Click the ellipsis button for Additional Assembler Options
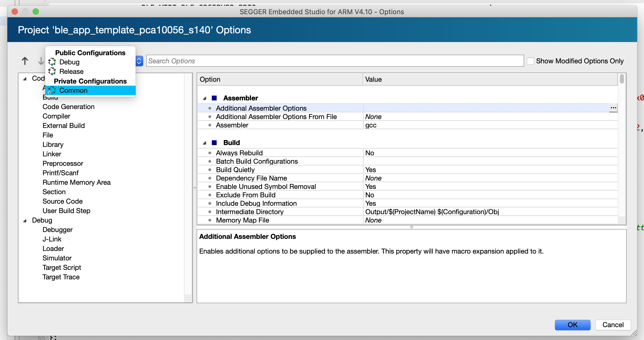The image size is (644, 340). (x=613, y=108)
